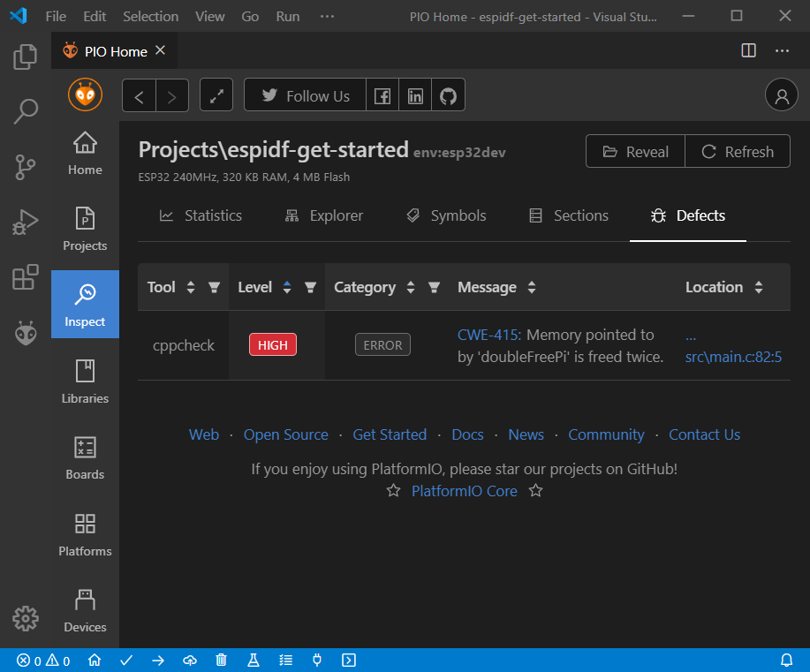Switch to the Symbols tab
The width and height of the screenshot is (810, 672).
tap(446, 216)
